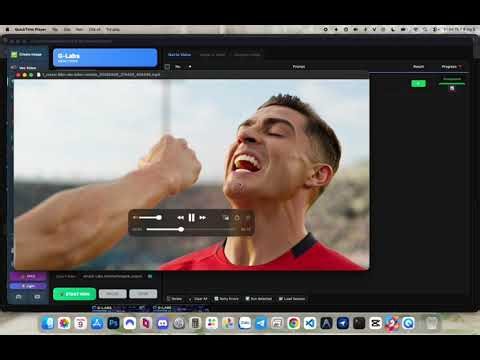The image size is (480, 360).
Task: Click the Result column header
Action: 419,67
